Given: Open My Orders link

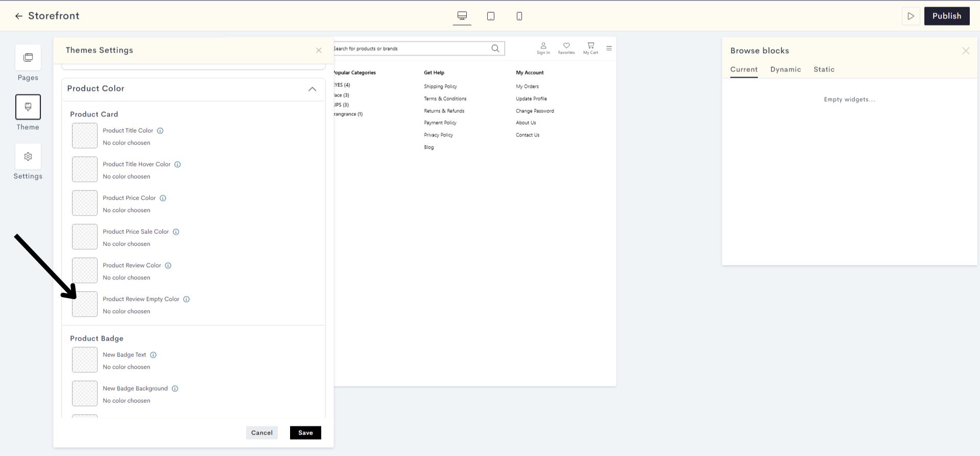Looking at the screenshot, I should pos(527,86).
